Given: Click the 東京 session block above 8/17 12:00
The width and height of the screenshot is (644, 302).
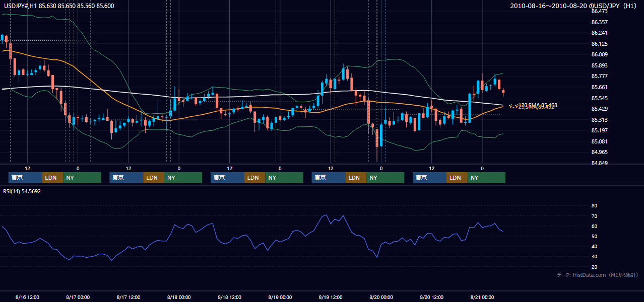Looking at the screenshot, I should pyautogui.click(x=126, y=178).
